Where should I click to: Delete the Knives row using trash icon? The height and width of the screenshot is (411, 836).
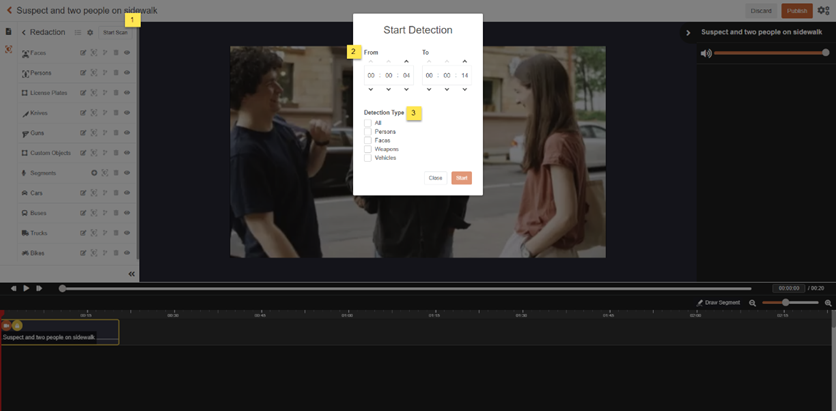coord(116,113)
